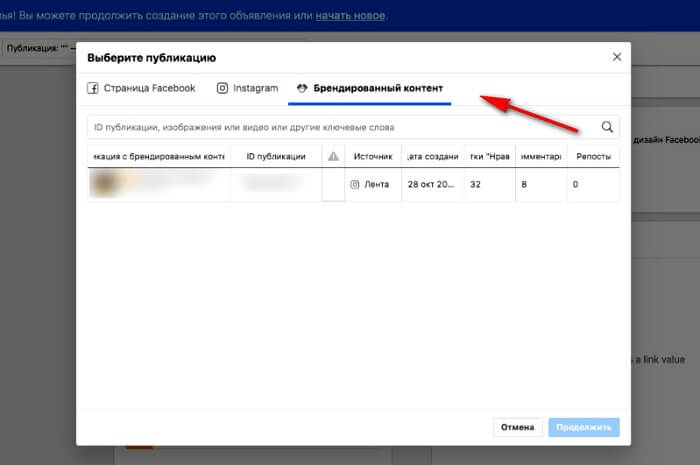Close the Выберите публикацию dialog

click(x=617, y=57)
